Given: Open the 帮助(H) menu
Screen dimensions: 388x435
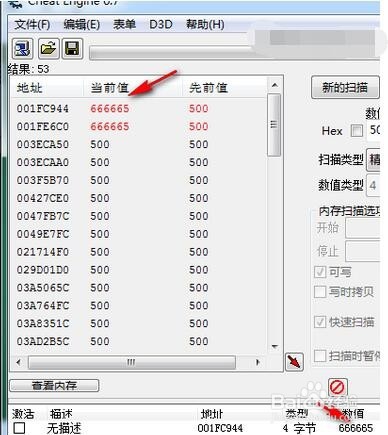Looking at the screenshot, I should 205,25.
